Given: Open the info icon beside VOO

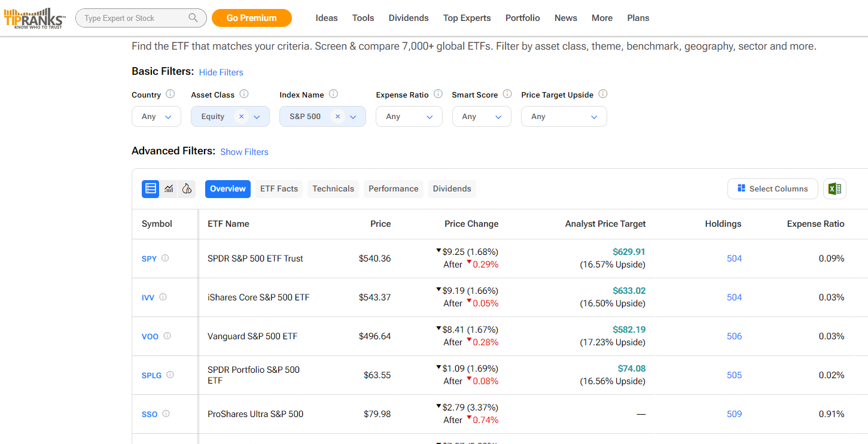Looking at the screenshot, I should pos(167,336).
